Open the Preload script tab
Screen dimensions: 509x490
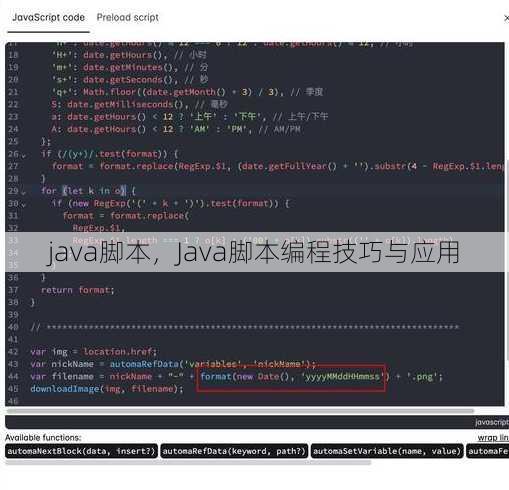127,18
